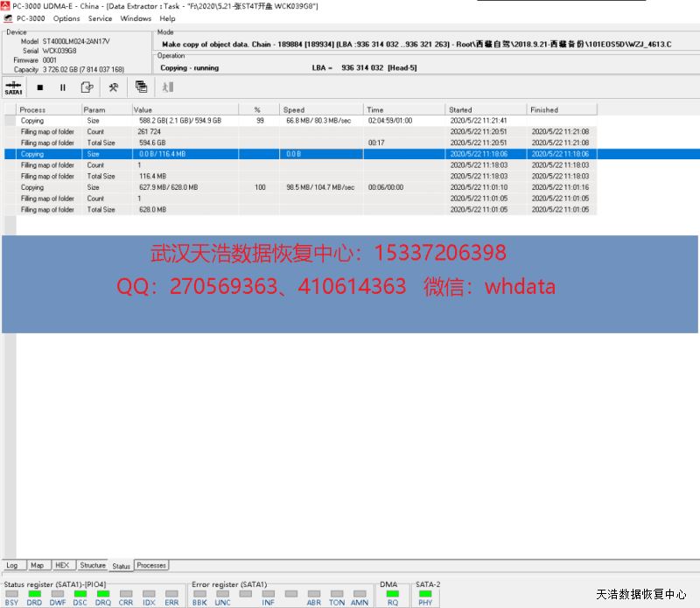700x608 pixels.
Task: Click the SATA1 port icon
Action: pyautogui.click(x=13, y=87)
